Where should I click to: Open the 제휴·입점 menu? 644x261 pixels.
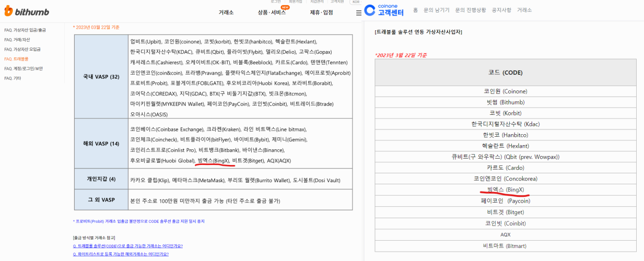click(x=321, y=13)
